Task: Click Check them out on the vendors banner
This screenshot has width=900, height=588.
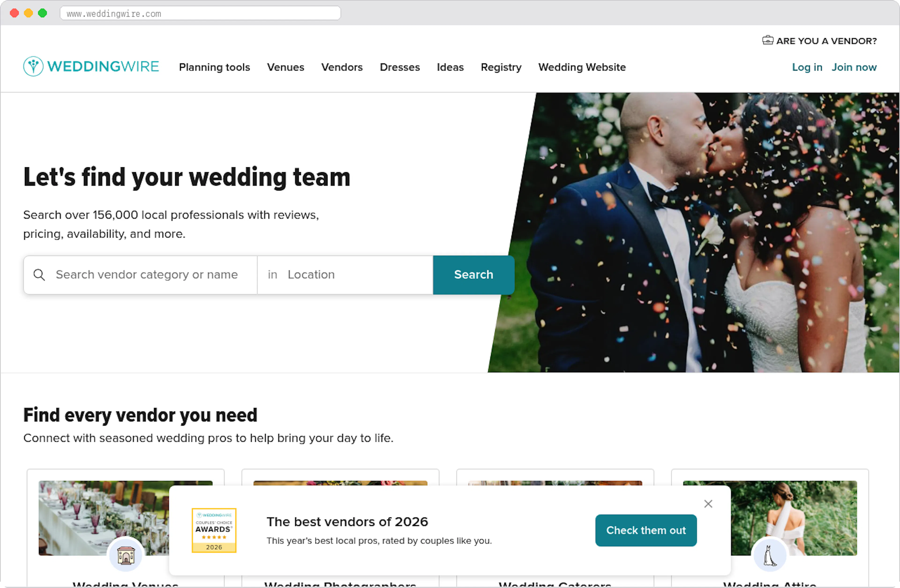Action: click(645, 530)
